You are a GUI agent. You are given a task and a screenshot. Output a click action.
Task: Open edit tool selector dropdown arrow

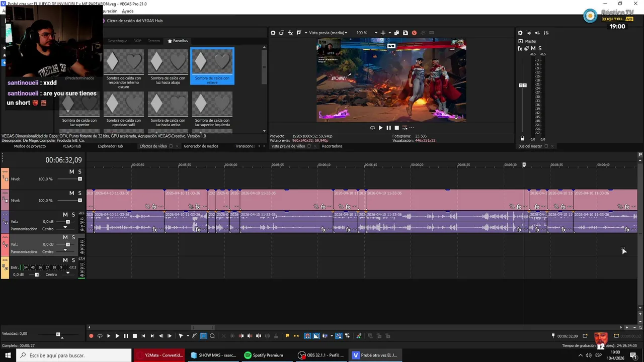click(x=188, y=336)
